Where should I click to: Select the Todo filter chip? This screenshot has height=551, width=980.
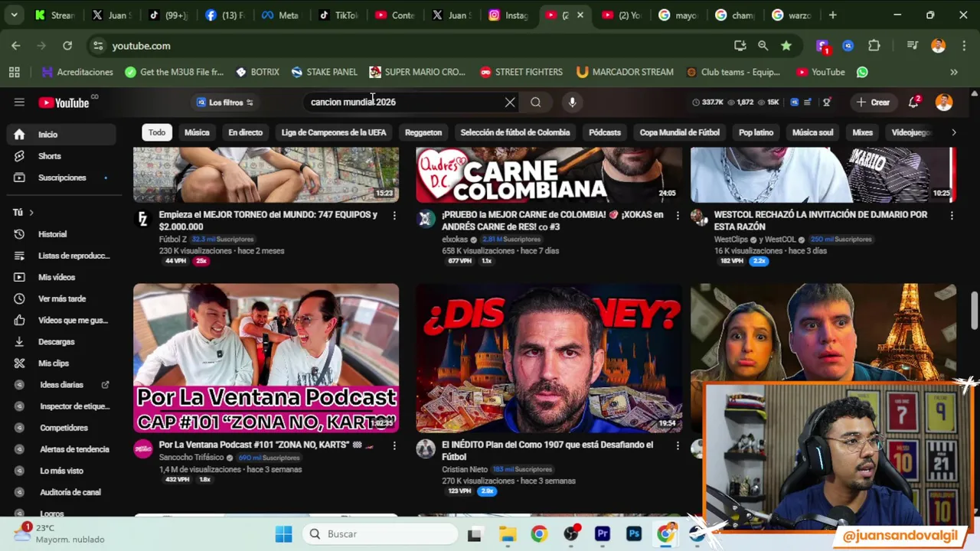[157, 132]
